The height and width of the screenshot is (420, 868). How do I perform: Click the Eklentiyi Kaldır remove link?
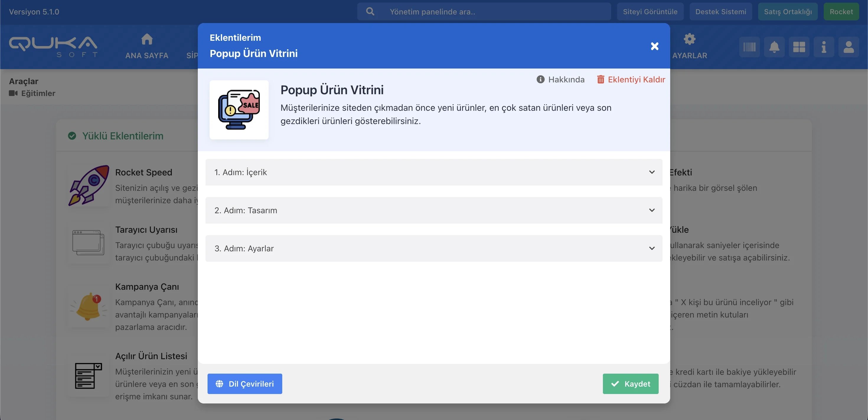tap(631, 79)
